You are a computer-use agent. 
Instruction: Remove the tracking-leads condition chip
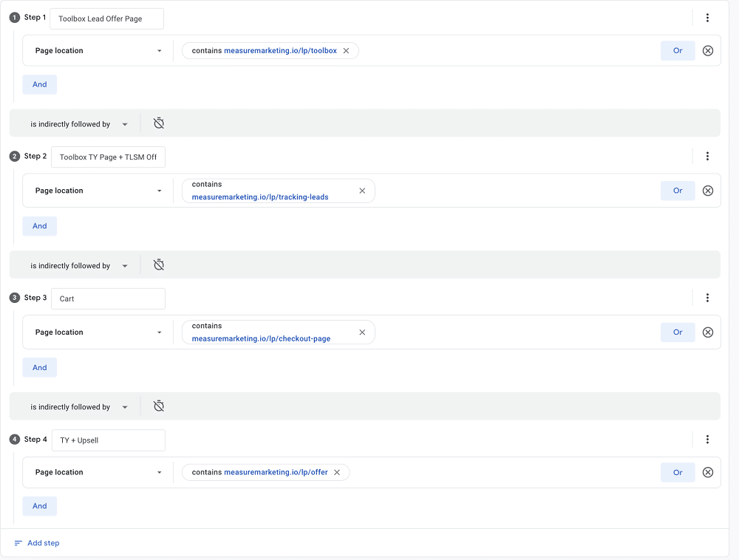click(x=362, y=191)
